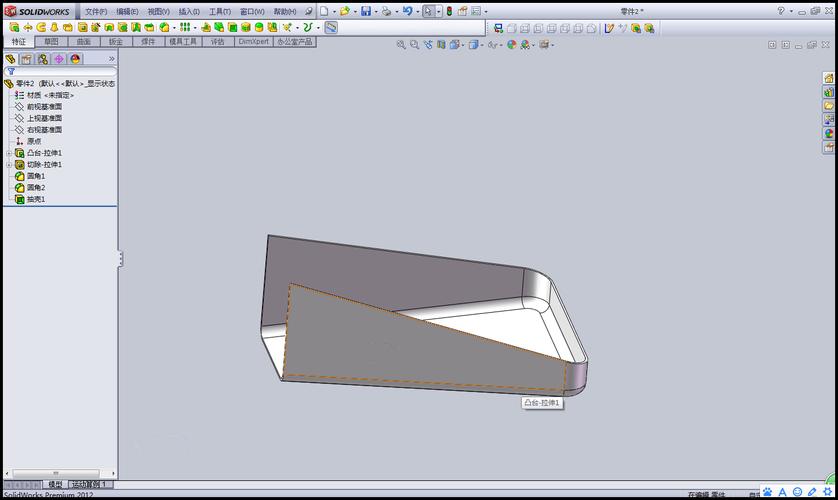Screen dimensions: 838x500
Task: Switch to the 钣金 command tab
Action: point(116,42)
